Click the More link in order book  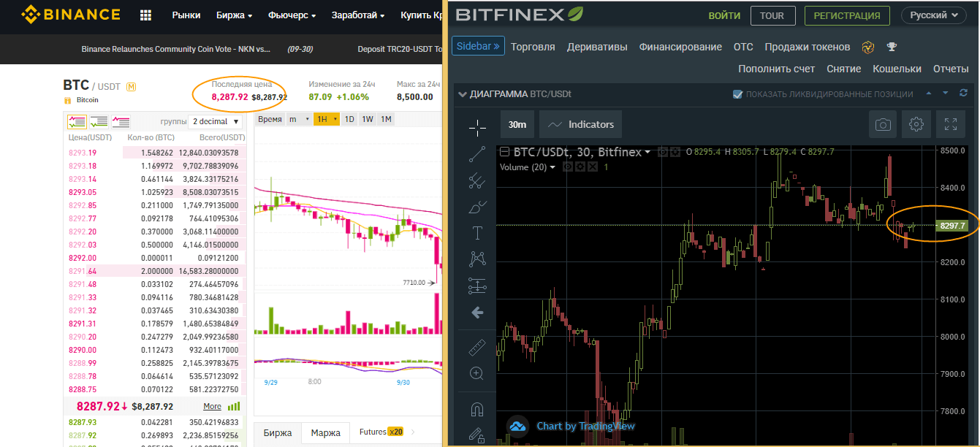(x=212, y=407)
